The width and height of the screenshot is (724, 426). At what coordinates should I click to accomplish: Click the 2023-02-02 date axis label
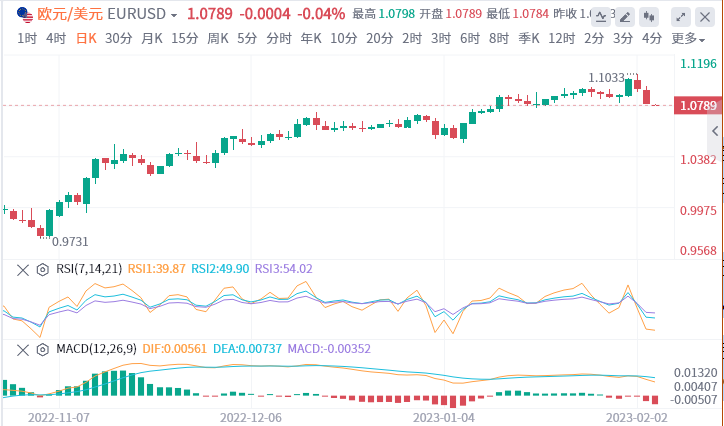[637, 418]
